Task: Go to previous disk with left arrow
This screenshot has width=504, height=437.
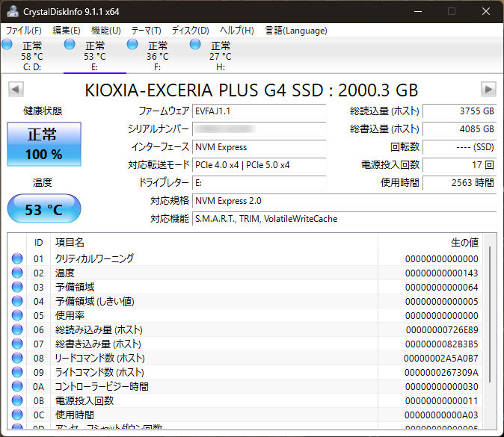Action: (16, 89)
